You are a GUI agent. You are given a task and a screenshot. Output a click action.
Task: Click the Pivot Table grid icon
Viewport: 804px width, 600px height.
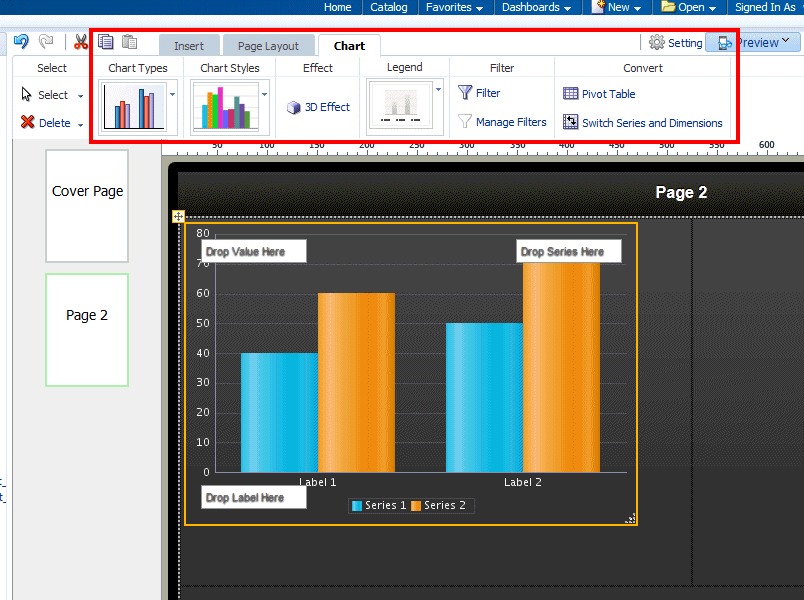click(x=570, y=93)
